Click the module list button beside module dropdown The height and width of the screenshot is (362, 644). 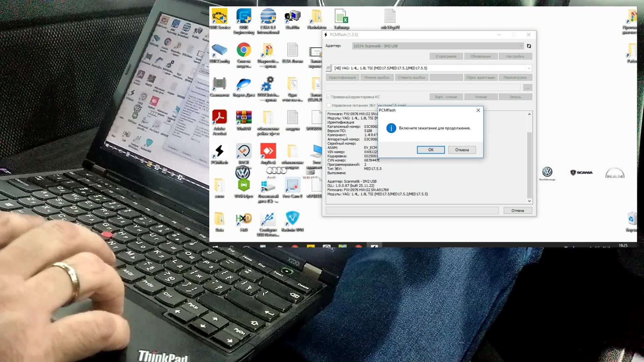(x=328, y=68)
